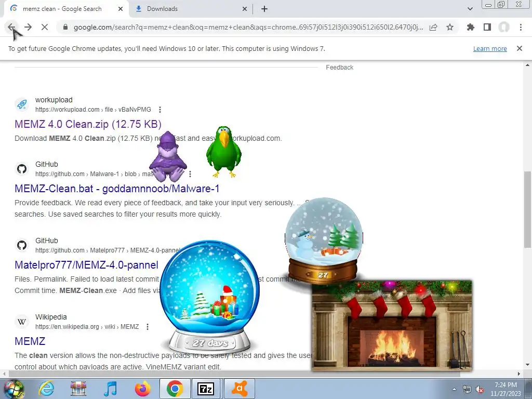Toggle the Chrome side panel icon
The width and height of the screenshot is (532, 399).
(x=487, y=27)
